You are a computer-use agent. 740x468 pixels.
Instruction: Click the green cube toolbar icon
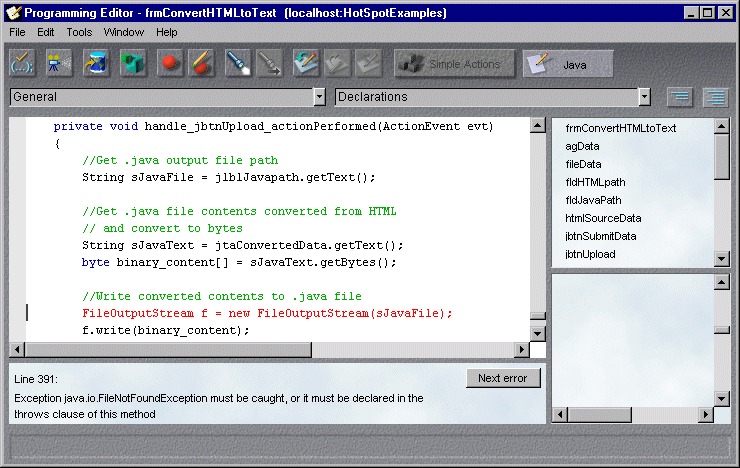tap(133, 63)
